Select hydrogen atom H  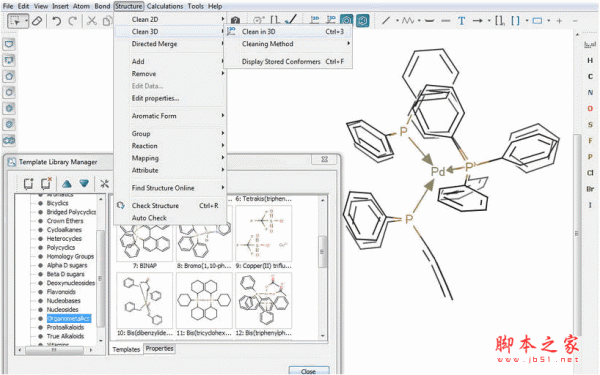point(590,60)
